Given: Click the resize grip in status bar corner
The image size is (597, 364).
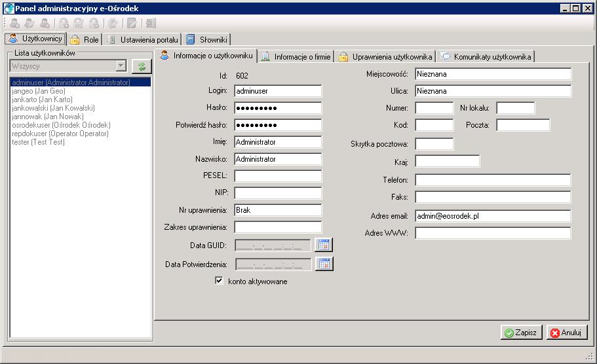Looking at the screenshot, I should [x=589, y=356].
